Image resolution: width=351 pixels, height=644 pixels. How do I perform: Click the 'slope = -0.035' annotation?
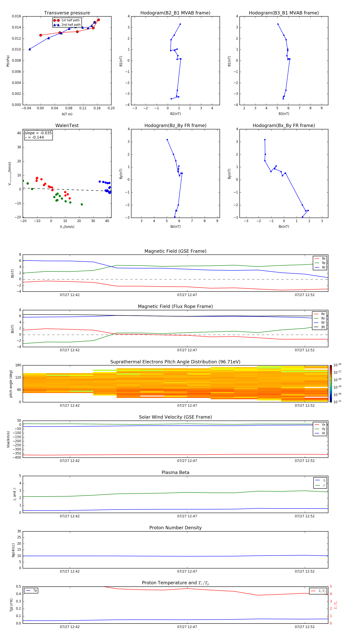click(x=38, y=133)
